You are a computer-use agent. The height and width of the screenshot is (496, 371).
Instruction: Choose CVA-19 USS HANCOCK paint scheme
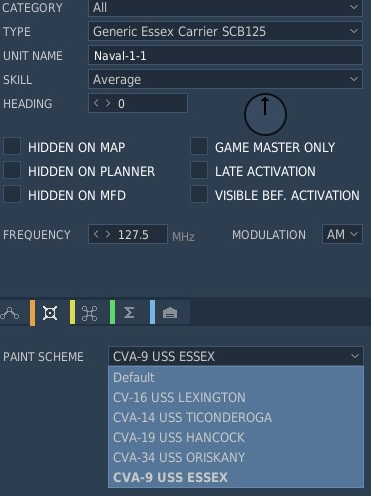pos(236,437)
